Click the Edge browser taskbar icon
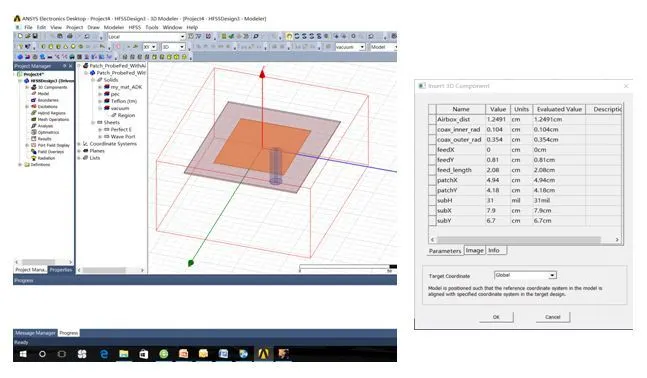The image size is (647, 378). coord(104,354)
